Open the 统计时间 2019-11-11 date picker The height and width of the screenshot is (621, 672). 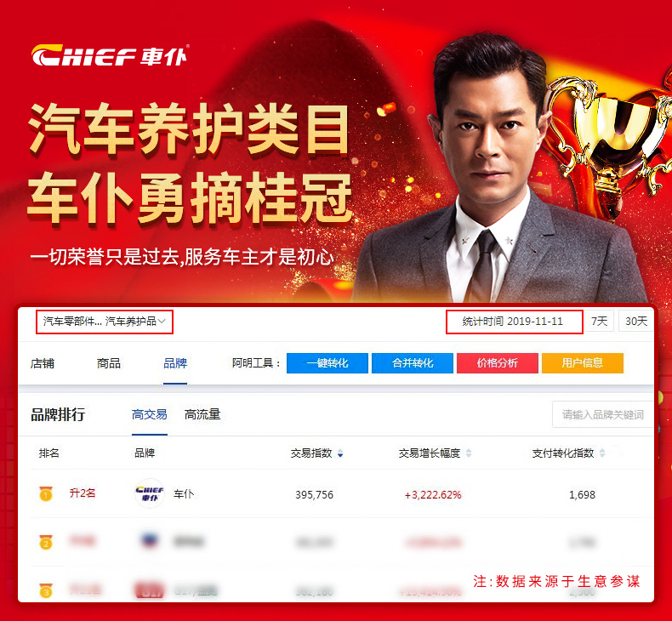point(515,322)
